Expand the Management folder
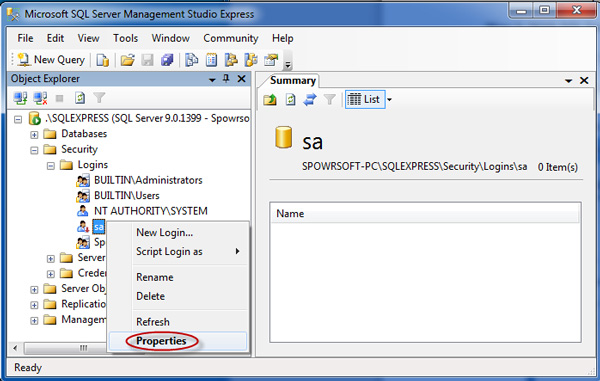This screenshot has width=600, height=381. (34, 321)
